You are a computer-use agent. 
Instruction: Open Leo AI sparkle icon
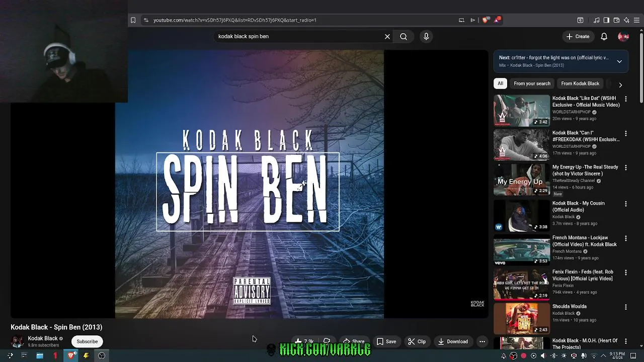tap(626, 20)
